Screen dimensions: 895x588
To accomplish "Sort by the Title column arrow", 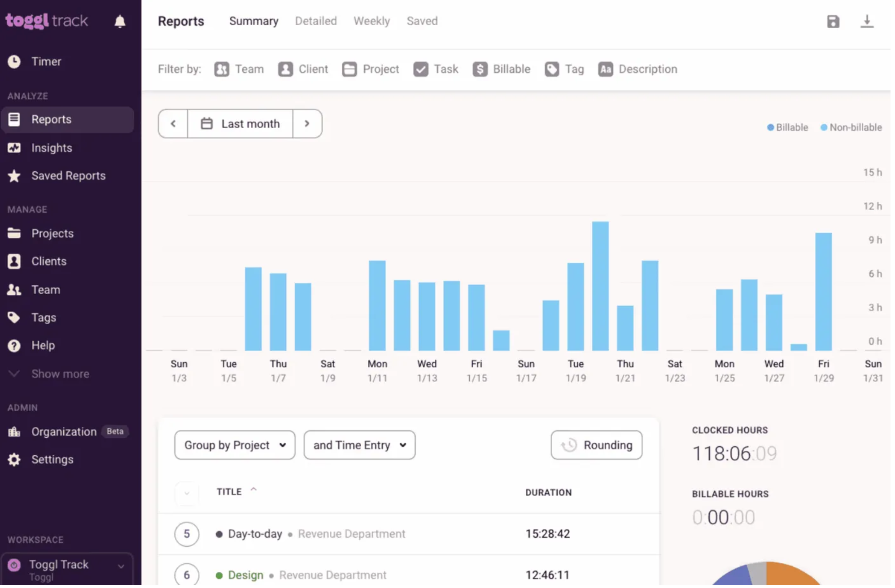I will [253, 490].
